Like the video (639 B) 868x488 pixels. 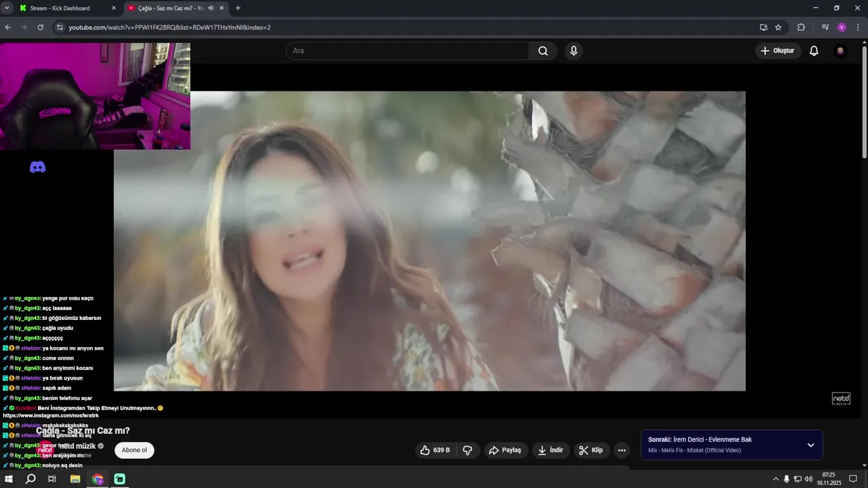click(x=435, y=450)
